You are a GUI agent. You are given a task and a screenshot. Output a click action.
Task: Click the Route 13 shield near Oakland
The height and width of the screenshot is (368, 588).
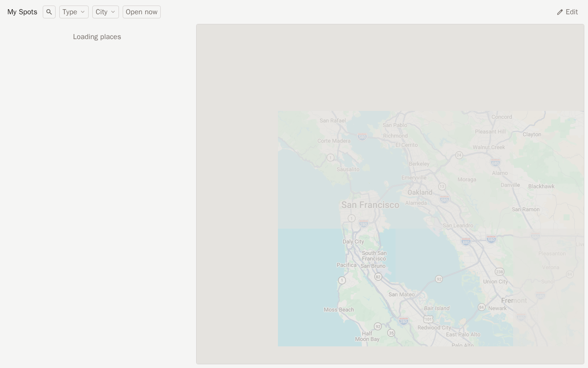(x=442, y=186)
